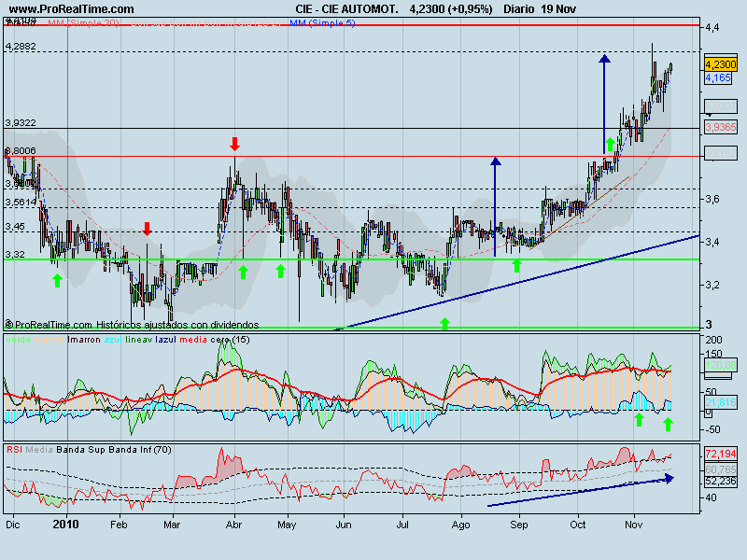Screen dimensions: 747x560
Task: Select the cero (15) series label
Action: (230, 340)
